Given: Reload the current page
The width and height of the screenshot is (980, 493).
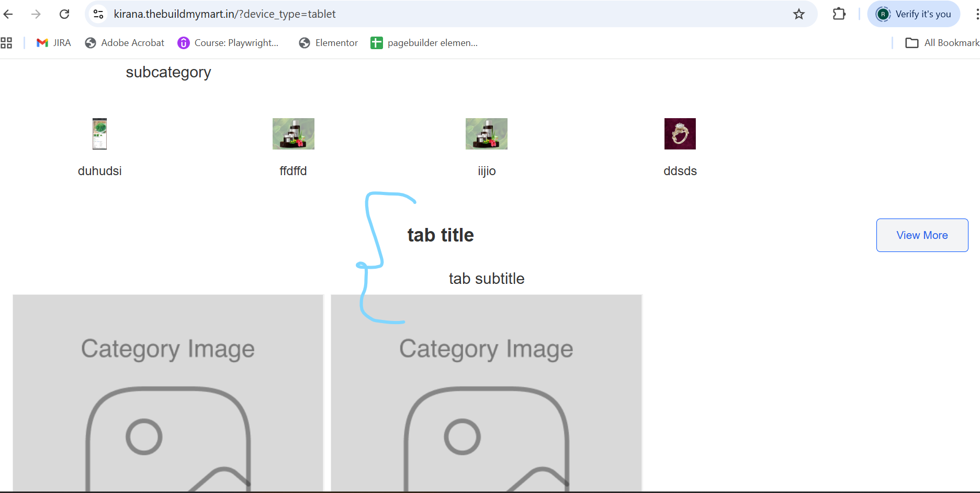Looking at the screenshot, I should [64, 14].
